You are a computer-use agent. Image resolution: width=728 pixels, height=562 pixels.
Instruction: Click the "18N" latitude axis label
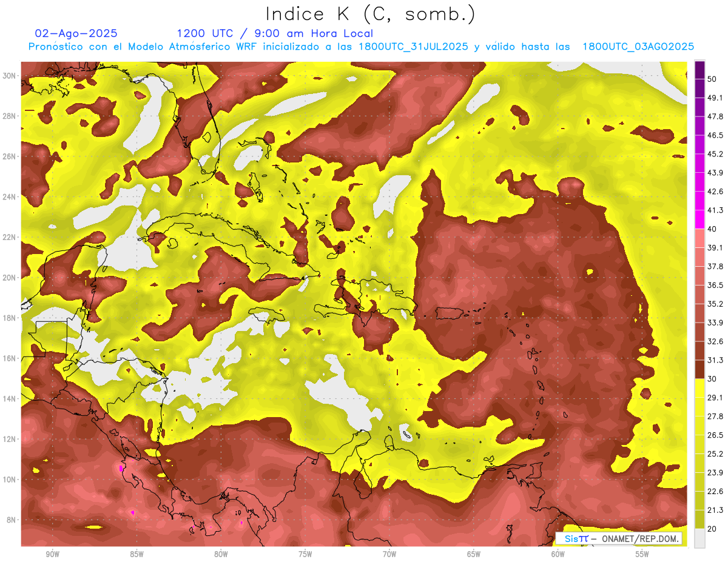click(10, 318)
